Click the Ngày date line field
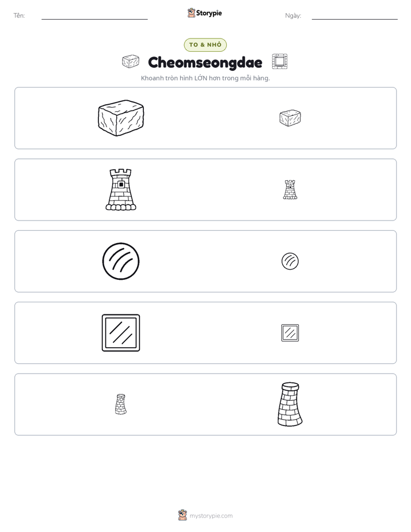The image size is (411, 532). click(x=355, y=16)
